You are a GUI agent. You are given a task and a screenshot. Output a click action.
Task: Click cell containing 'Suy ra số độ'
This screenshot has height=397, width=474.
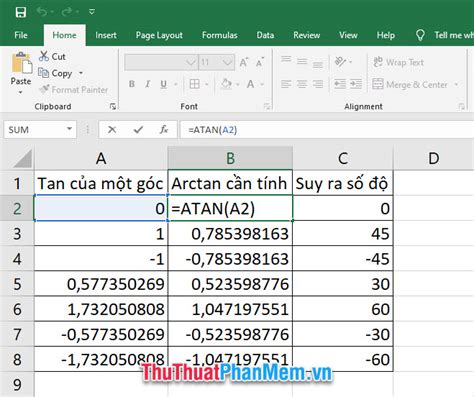pos(343,183)
